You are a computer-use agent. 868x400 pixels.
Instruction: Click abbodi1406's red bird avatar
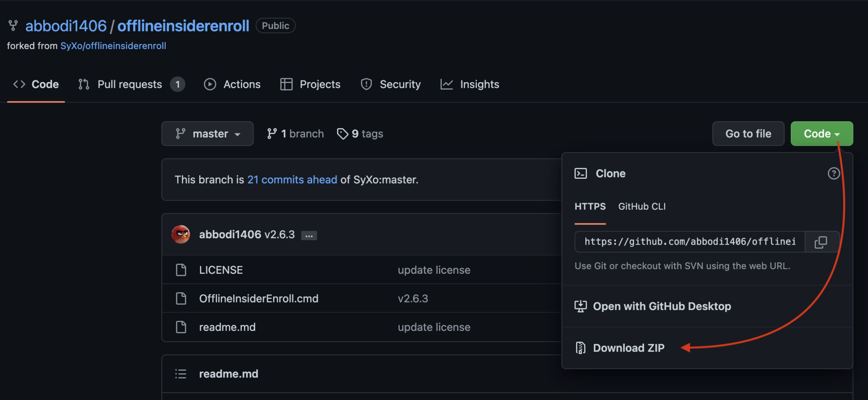click(181, 234)
